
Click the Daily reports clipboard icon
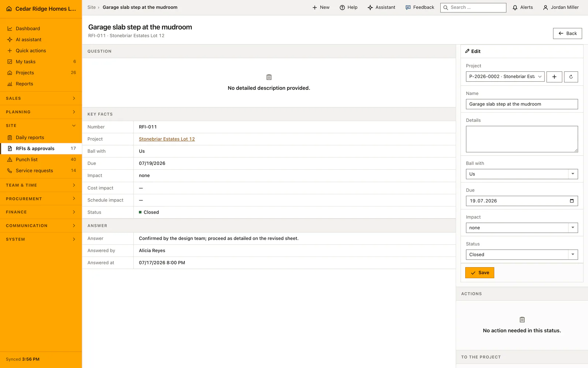point(10,138)
